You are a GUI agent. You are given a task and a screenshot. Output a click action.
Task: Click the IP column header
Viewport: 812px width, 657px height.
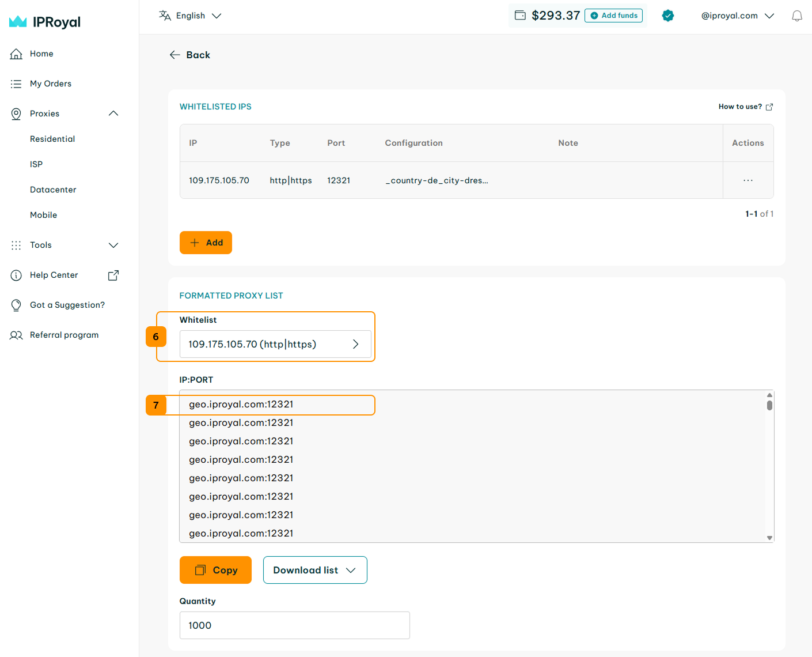193,143
